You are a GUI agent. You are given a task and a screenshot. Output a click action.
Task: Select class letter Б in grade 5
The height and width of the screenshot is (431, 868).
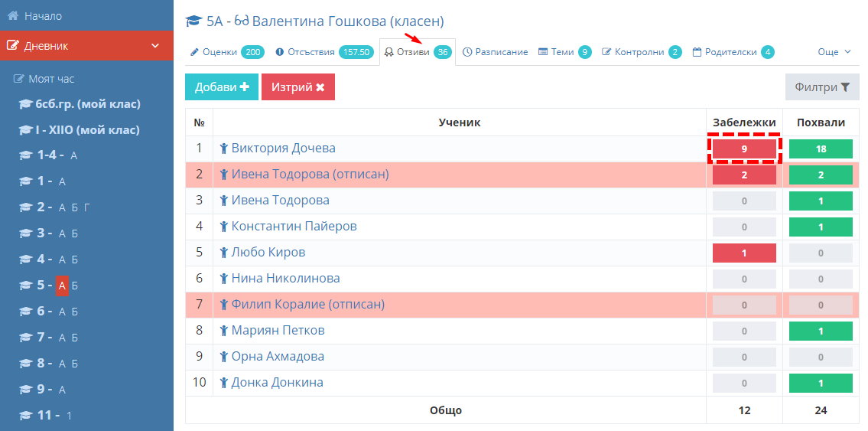click(x=75, y=286)
